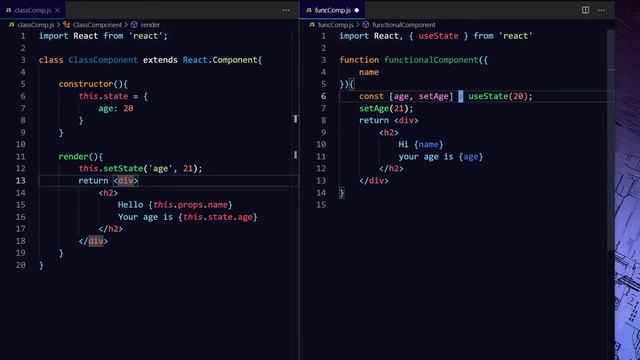
Task: Close the classComp.js tab
Action: pos(57,10)
